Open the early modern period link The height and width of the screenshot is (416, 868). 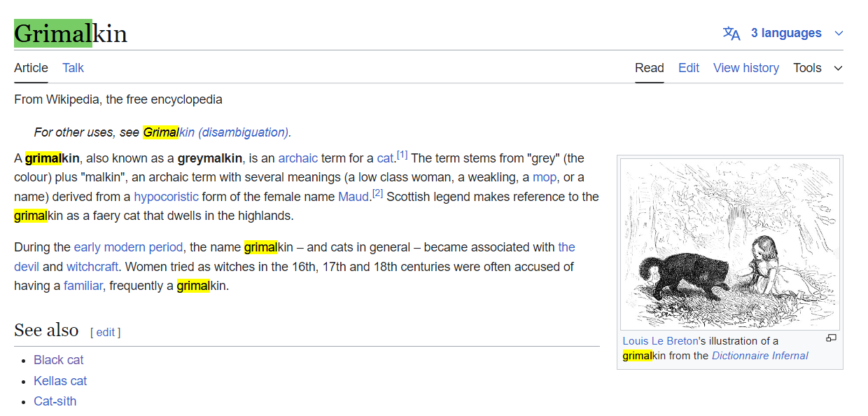tap(128, 247)
